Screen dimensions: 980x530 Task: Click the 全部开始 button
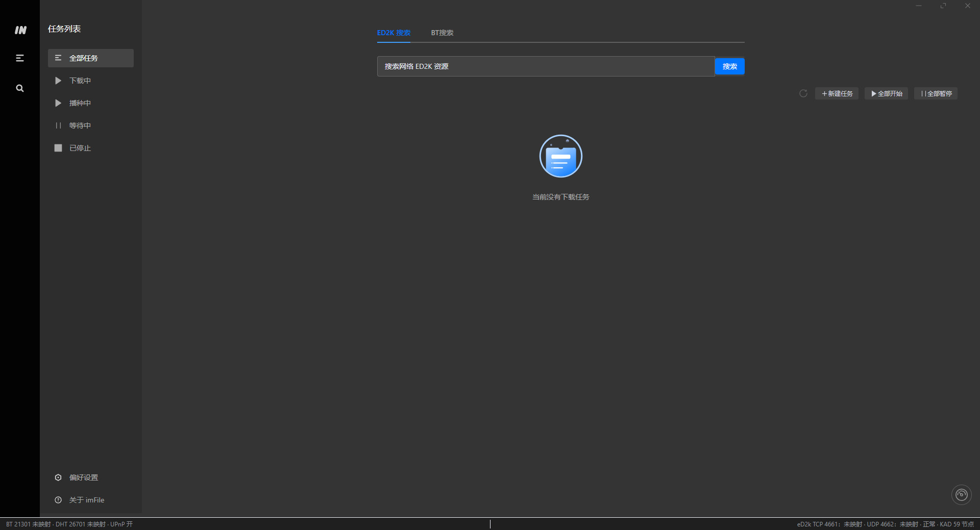point(887,93)
